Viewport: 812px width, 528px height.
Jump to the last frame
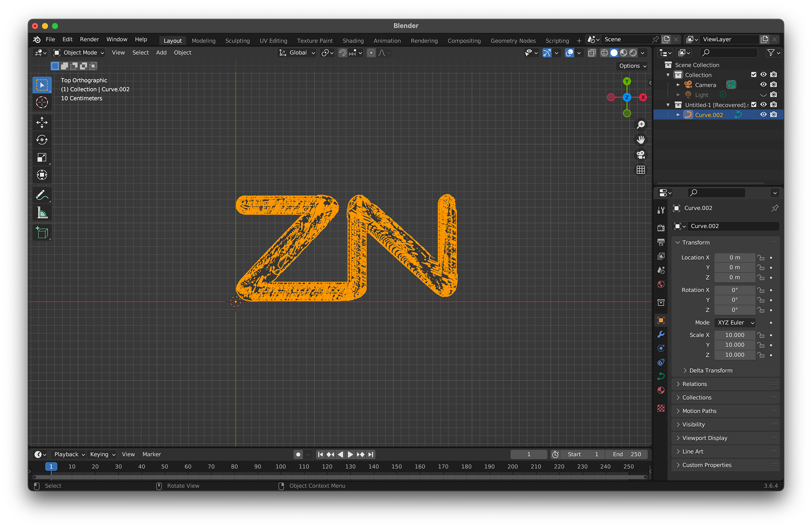point(370,454)
